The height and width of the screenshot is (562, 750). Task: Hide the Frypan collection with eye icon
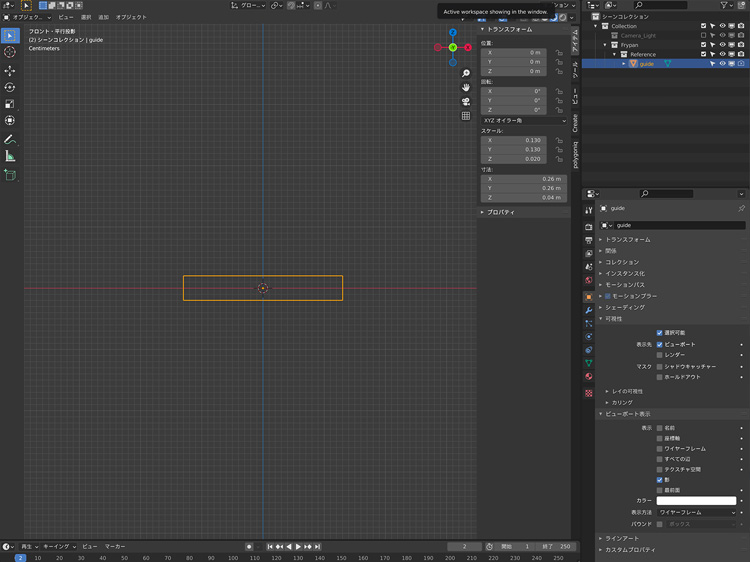tap(722, 45)
